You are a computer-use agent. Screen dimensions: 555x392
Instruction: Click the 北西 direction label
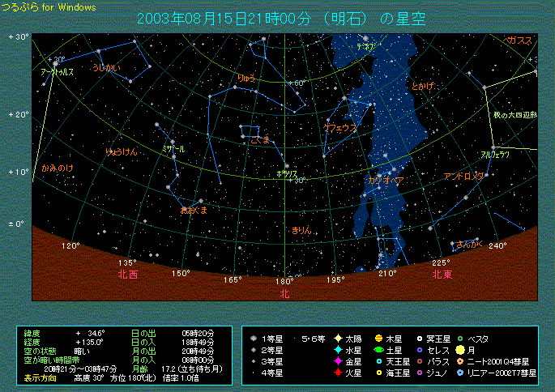pos(128,275)
